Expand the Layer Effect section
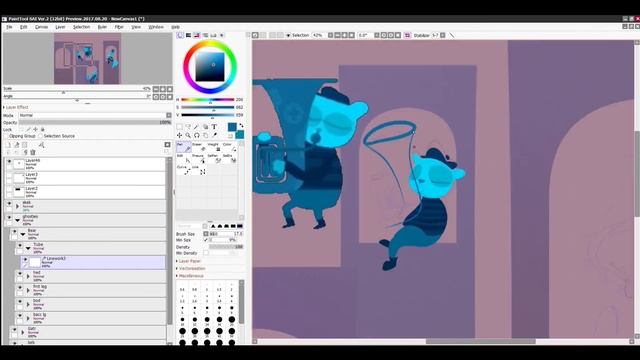The width and height of the screenshot is (640, 360). point(16,107)
